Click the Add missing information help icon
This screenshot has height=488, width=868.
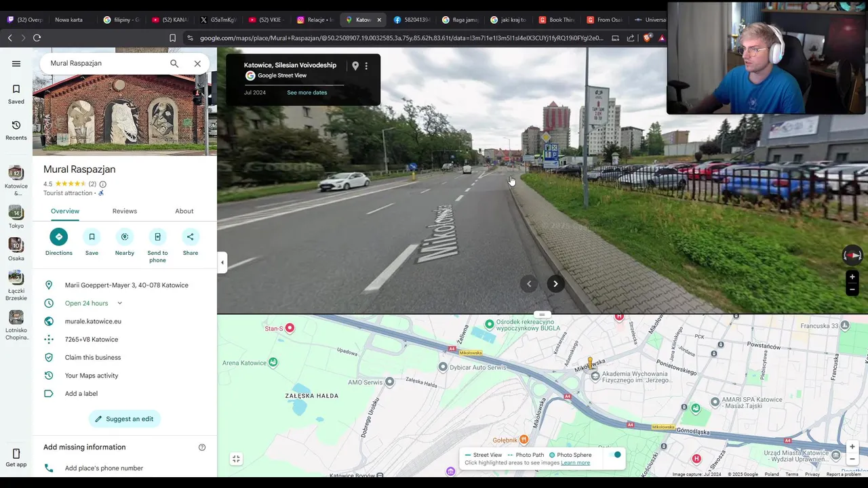tap(202, 447)
